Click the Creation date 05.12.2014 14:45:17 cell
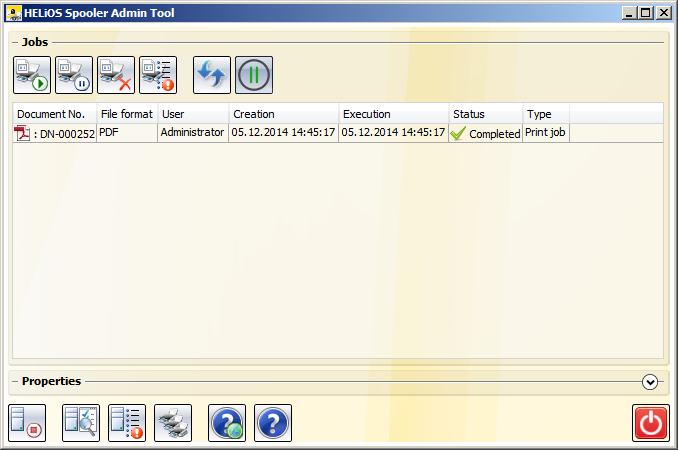This screenshot has height=450, width=678. (283, 133)
